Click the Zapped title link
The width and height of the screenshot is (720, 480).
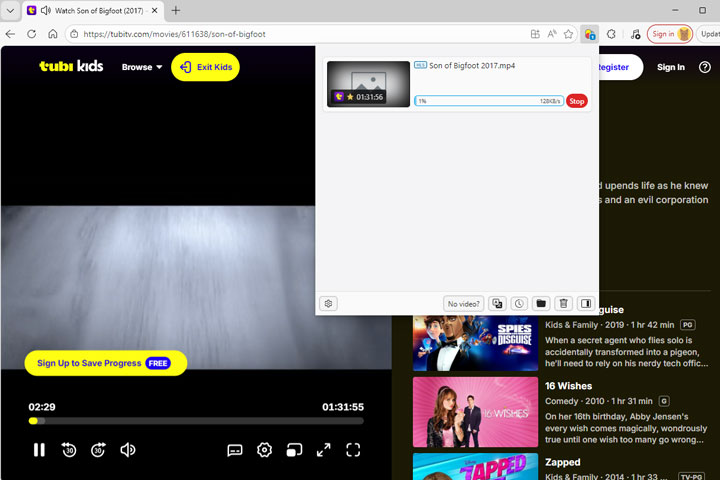tap(562, 462)
